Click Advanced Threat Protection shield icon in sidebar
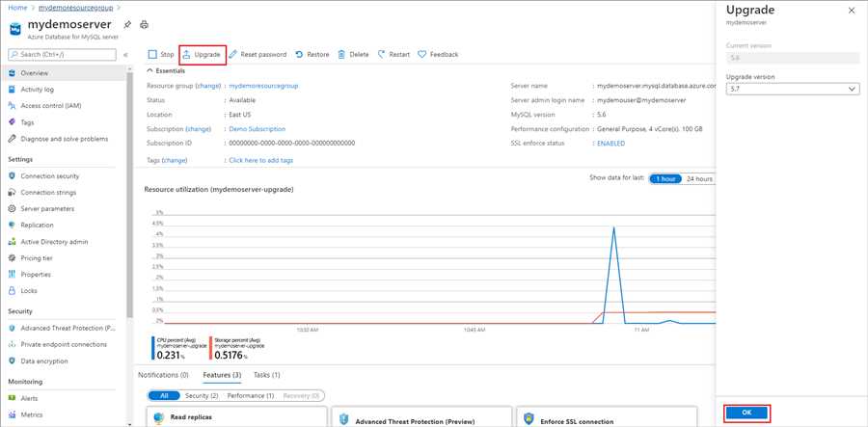 [x=12, y=328]
